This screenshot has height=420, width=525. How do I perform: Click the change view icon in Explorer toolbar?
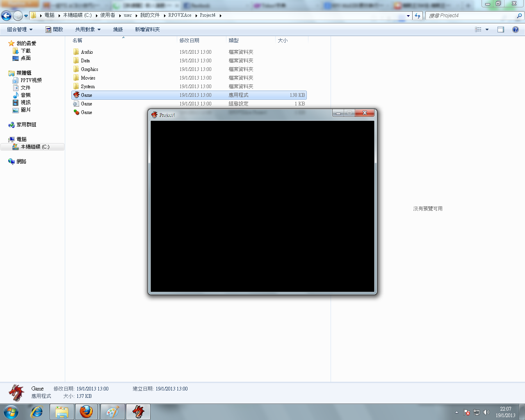tap(478, 30)
